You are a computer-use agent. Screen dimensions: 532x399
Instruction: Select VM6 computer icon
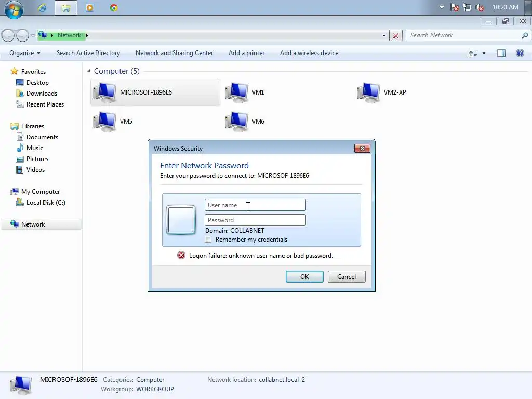click(237, 122)
